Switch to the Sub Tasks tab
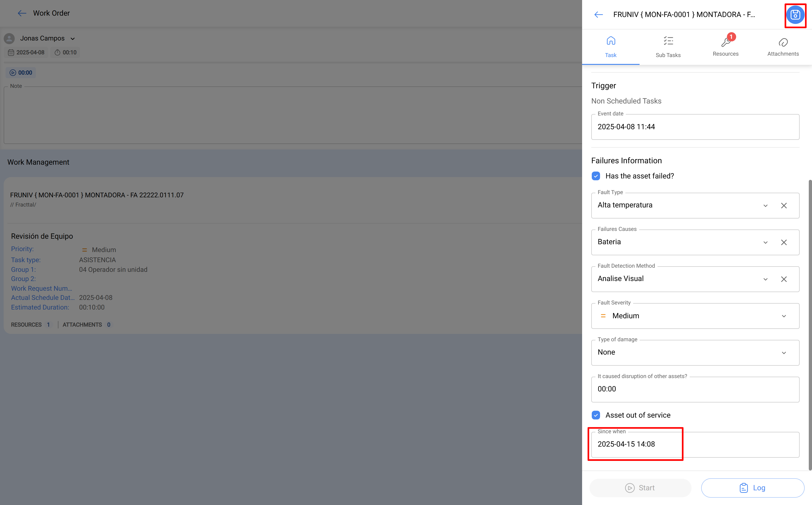 668,46
